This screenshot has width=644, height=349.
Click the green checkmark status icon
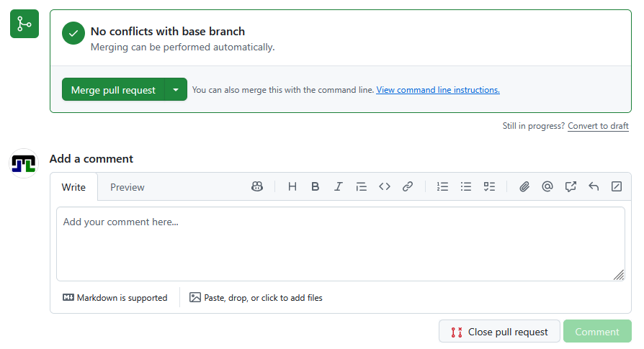[x=73, y=33]
